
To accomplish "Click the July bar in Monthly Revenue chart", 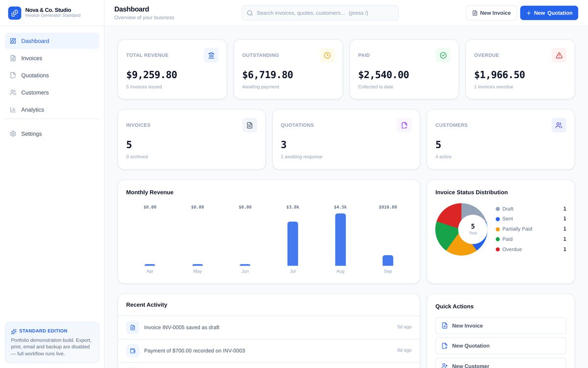I will click(x=293, y=244).
